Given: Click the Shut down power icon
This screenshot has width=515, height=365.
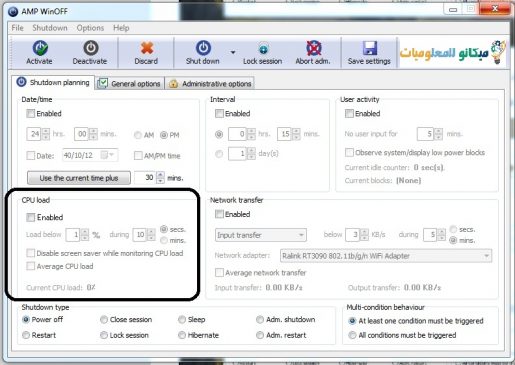Looking at the screenshot, I should [x=203, y=48].
